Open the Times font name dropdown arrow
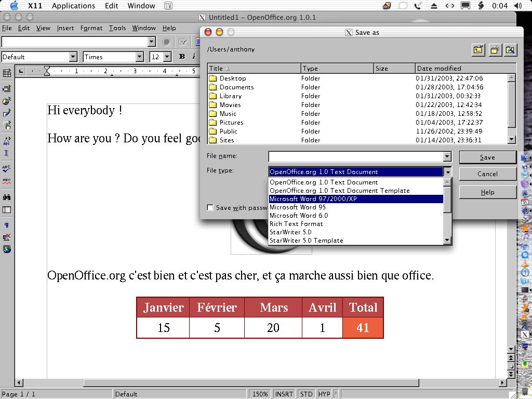The width and height of the screenshot is (532, 399). [x=139, y=57]
